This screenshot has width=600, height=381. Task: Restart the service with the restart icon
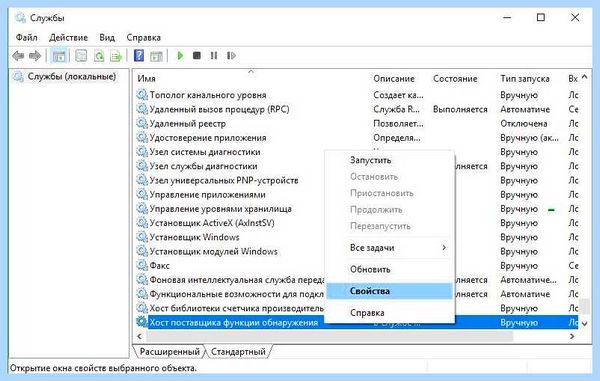pyautogui.click(x=231, y=56)
